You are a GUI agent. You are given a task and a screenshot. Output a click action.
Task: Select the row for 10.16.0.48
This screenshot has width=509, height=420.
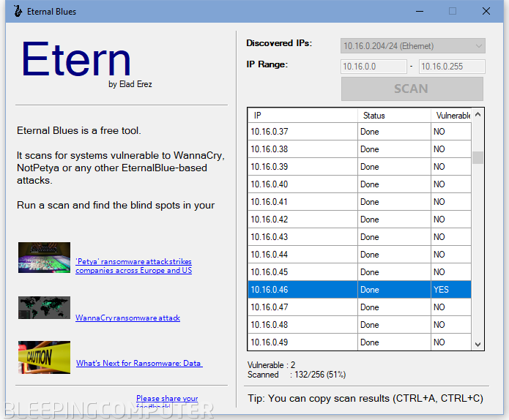[x=360, y=325]
